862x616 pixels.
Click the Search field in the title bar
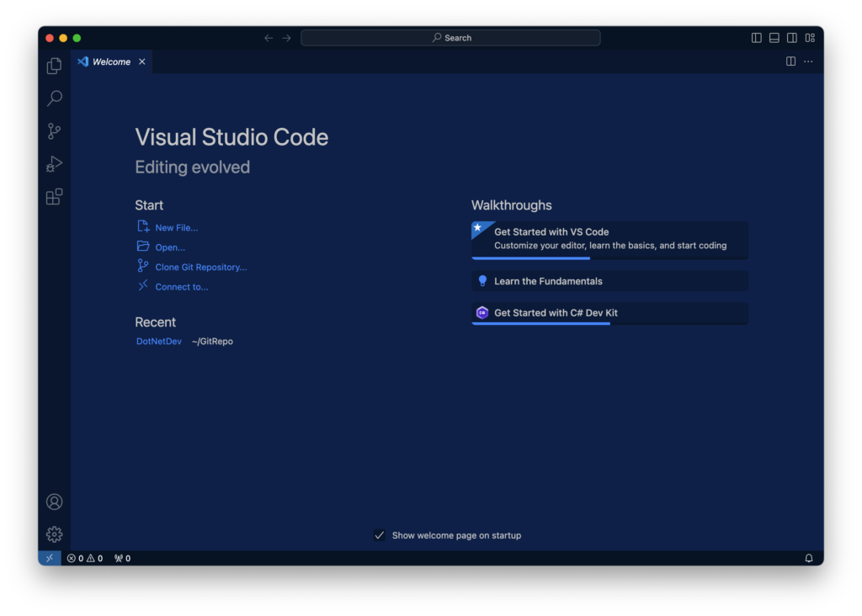(x=450, y=37)
